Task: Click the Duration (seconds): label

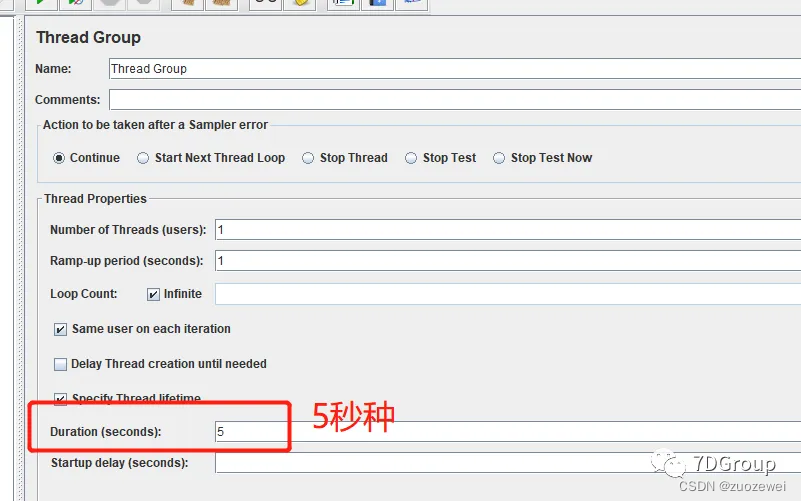Action: pyautogui.click(x=106, y=432)
